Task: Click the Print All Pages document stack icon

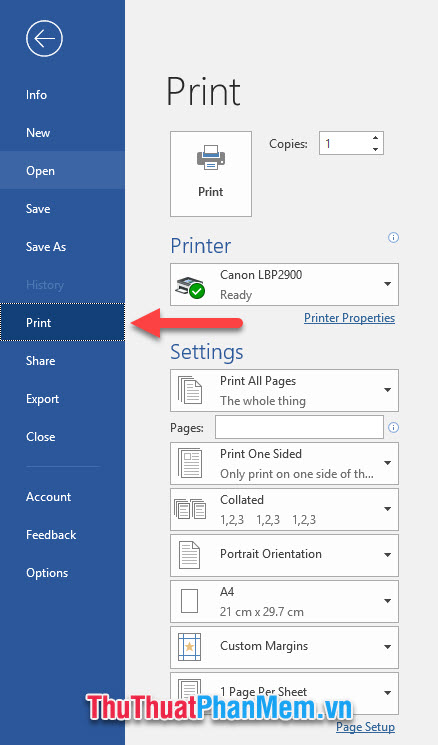Action: pyautogui.click(x=190, y=390)
